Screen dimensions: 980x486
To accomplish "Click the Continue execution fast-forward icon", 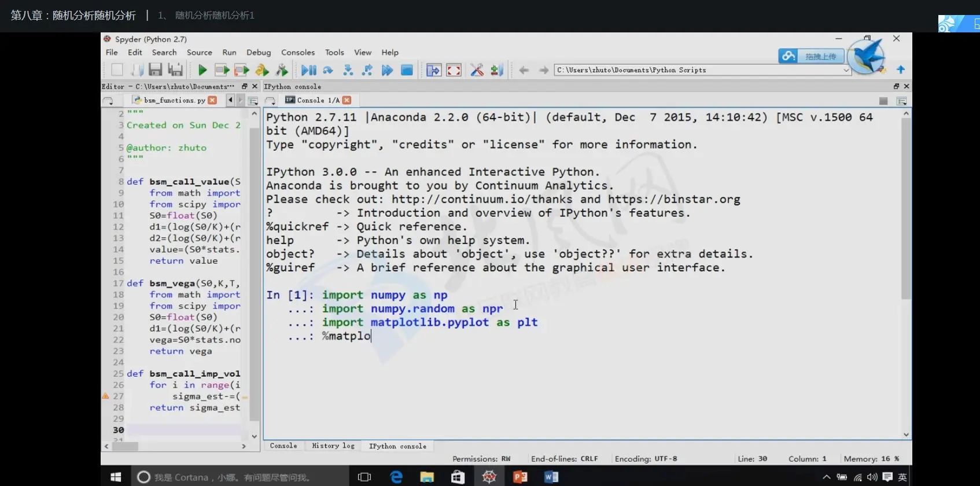I will pyautogui.click(x=387, y=70).
